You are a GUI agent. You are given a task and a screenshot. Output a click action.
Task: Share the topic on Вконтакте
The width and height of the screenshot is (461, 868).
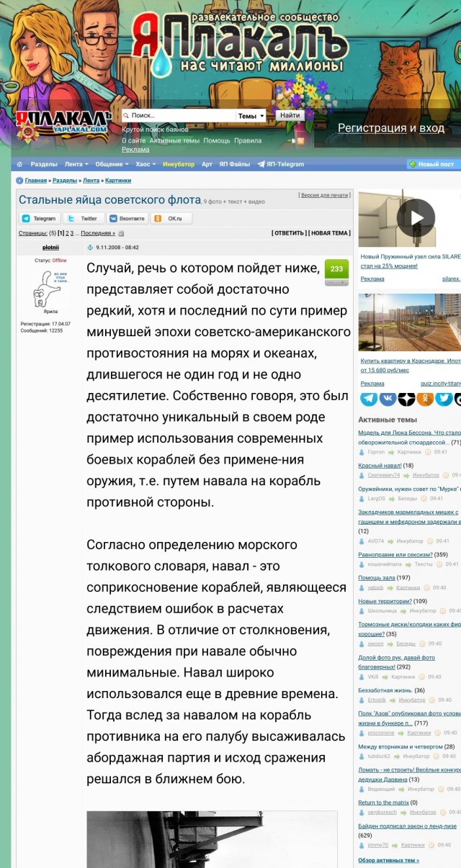127,218
